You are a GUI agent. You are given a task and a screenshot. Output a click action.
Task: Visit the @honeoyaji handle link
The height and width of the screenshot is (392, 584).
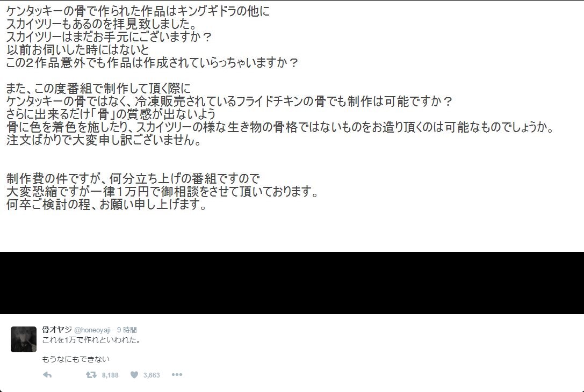[92, 330]
